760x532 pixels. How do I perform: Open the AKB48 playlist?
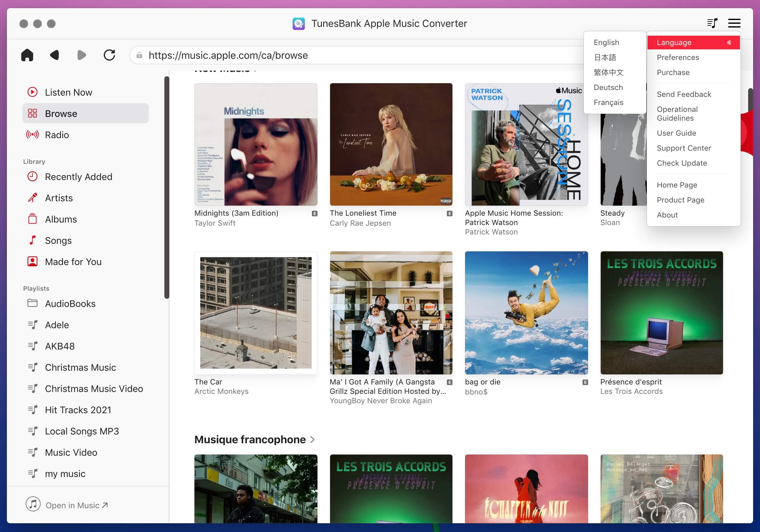(85, 346)
